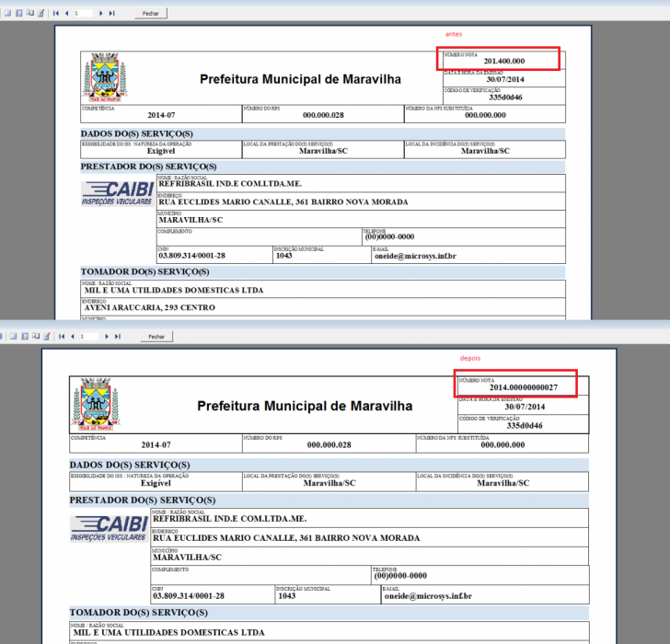This screenshot has width=670, height=644.
Task: Click multi-page layout icon in upper toolbar
Action: 18,13
